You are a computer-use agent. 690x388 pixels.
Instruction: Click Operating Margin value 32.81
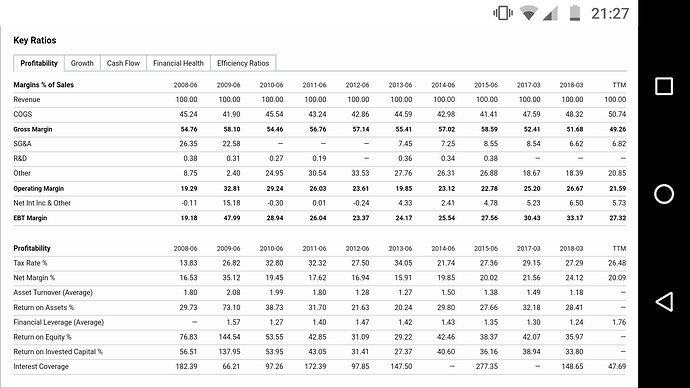pos(231,188)
